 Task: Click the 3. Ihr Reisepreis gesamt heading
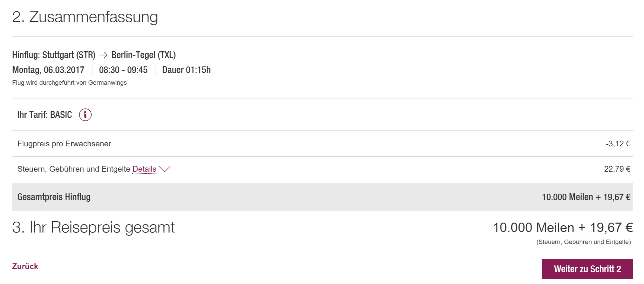93,227
